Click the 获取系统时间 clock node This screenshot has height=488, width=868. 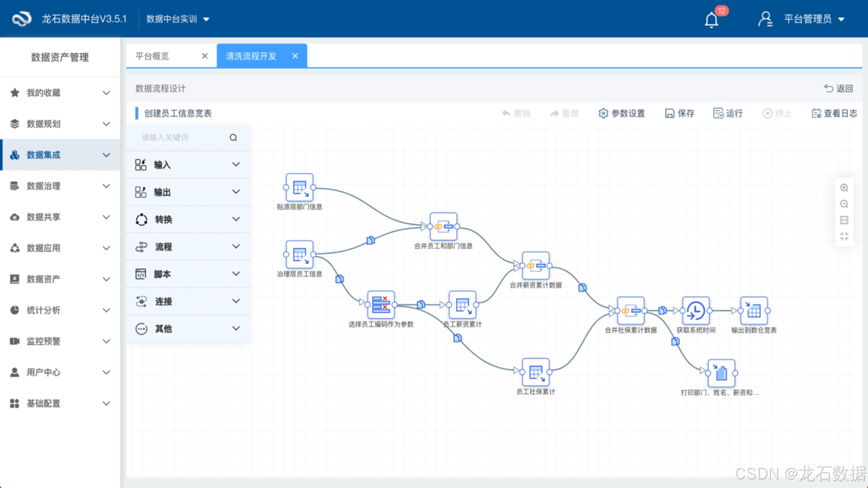point(695,311)
